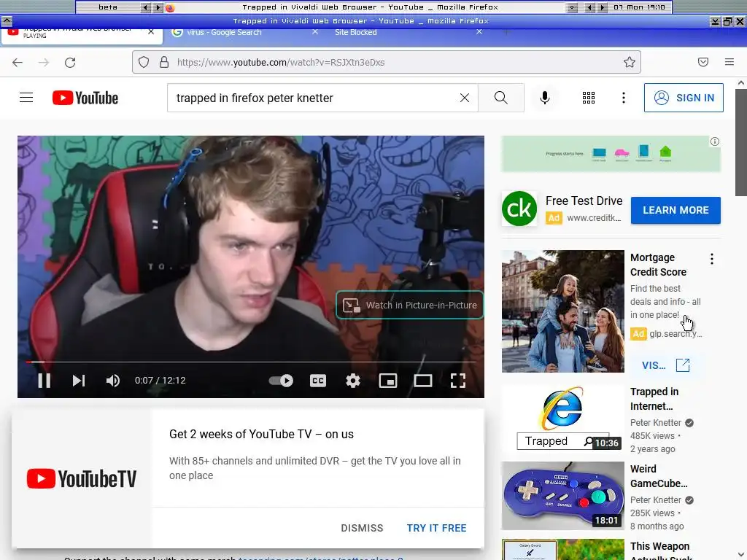Clear the YouTube search box with X
Screen dimensions: 747x560
coord(465,98)
